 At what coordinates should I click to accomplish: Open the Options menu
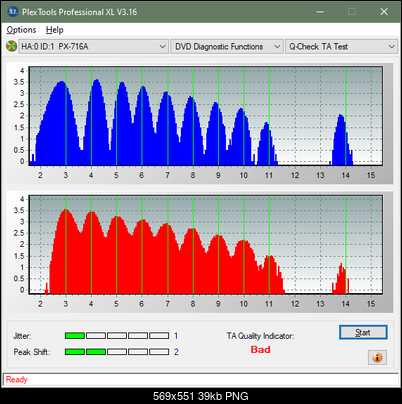pyautogui.click(x=21, y=30)
